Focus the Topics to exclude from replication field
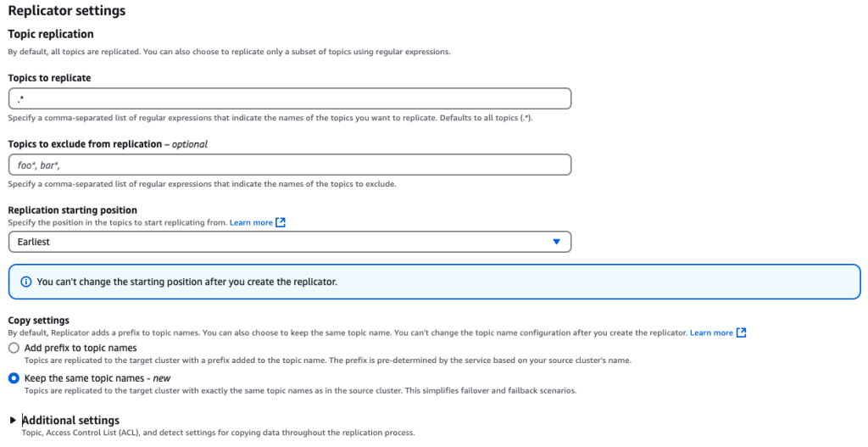Viewport: 868px width, 447px height. pos(290,165)
